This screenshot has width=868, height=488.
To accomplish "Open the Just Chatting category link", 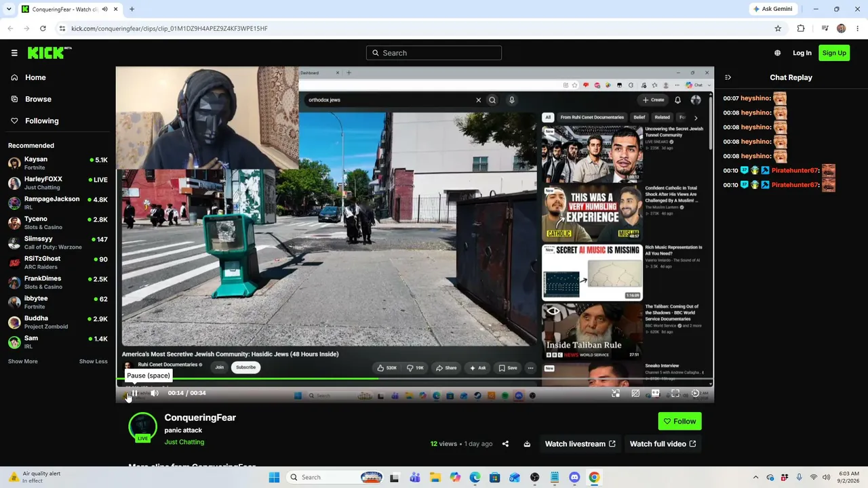I will (x=184, y=442).
